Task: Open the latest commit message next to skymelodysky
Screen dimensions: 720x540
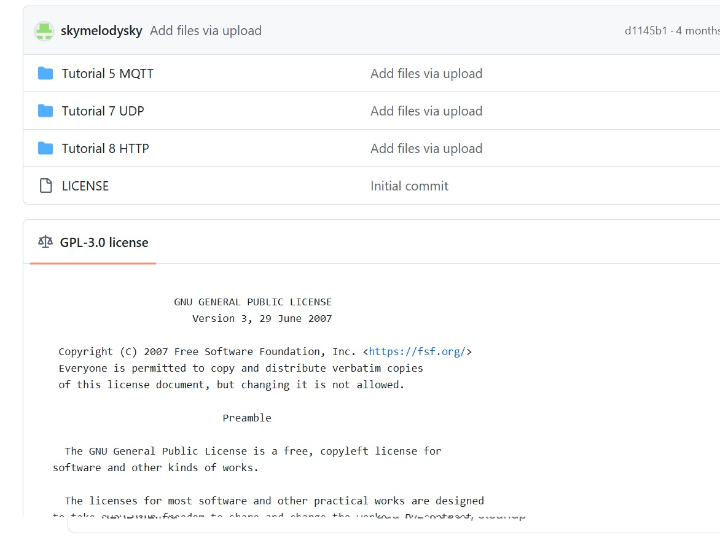Action: (205, 31)
